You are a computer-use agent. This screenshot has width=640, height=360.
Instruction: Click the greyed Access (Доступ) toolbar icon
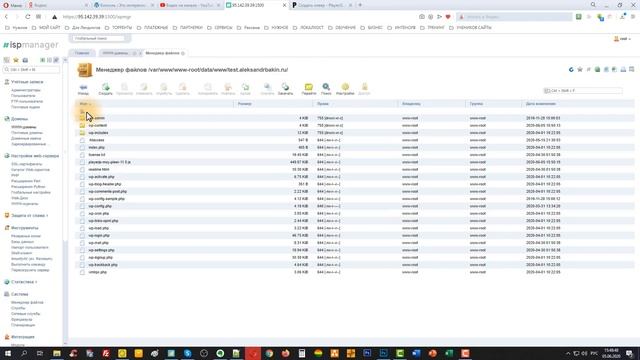click(364, 89)
